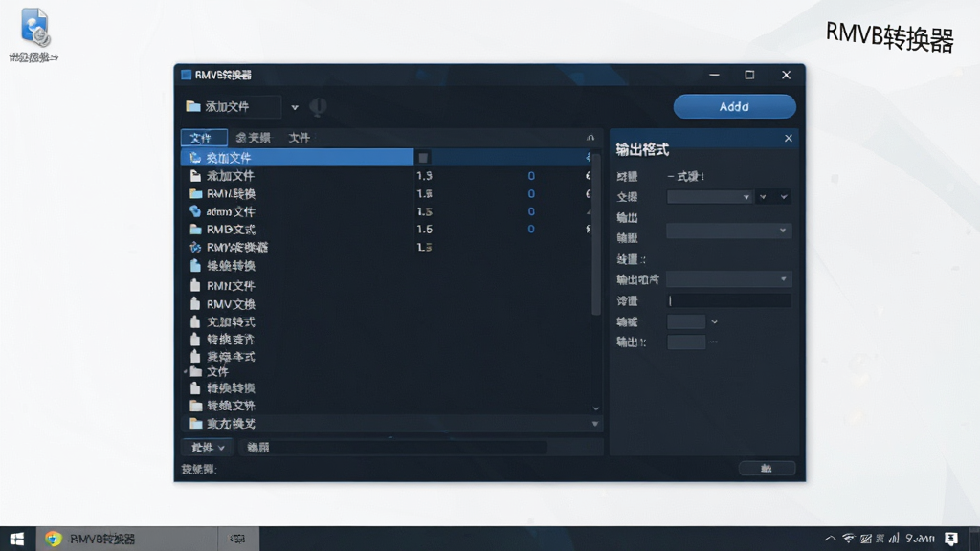Click the taskbar item right of RMVB转换器

tap(238, 539)
